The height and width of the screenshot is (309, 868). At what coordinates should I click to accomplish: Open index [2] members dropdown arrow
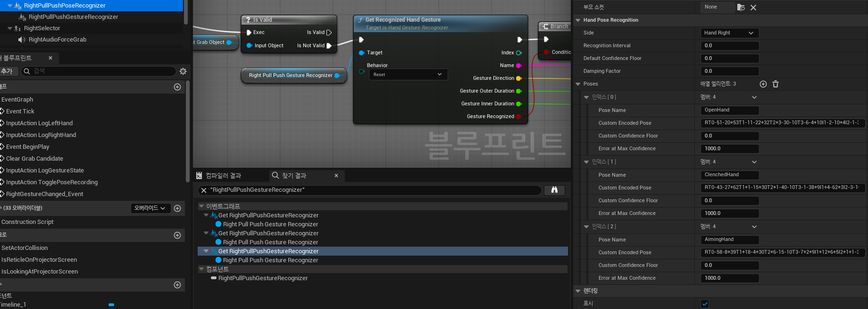(754, 227)
